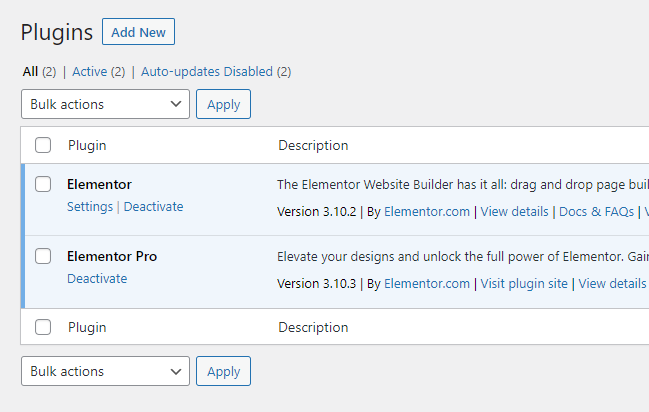Show the All plugins filter
The image size is (649, 412).
[x=31, y=72]
